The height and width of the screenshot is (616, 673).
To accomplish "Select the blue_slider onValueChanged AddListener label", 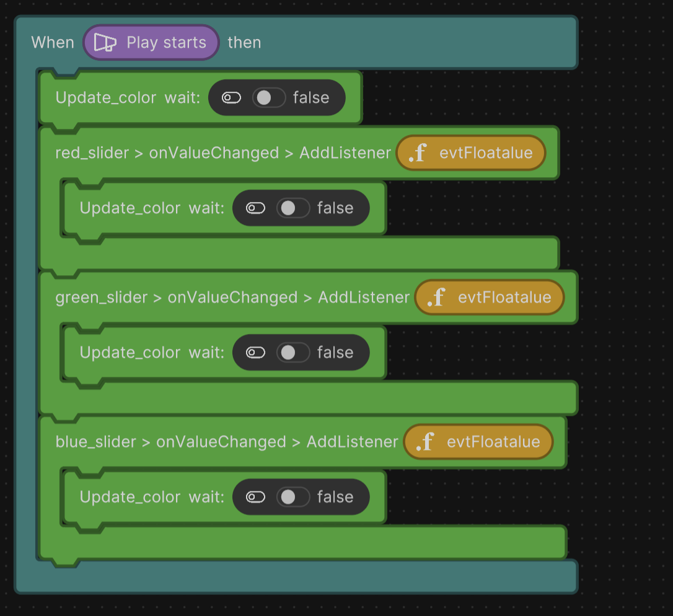I will pos(227,442).
